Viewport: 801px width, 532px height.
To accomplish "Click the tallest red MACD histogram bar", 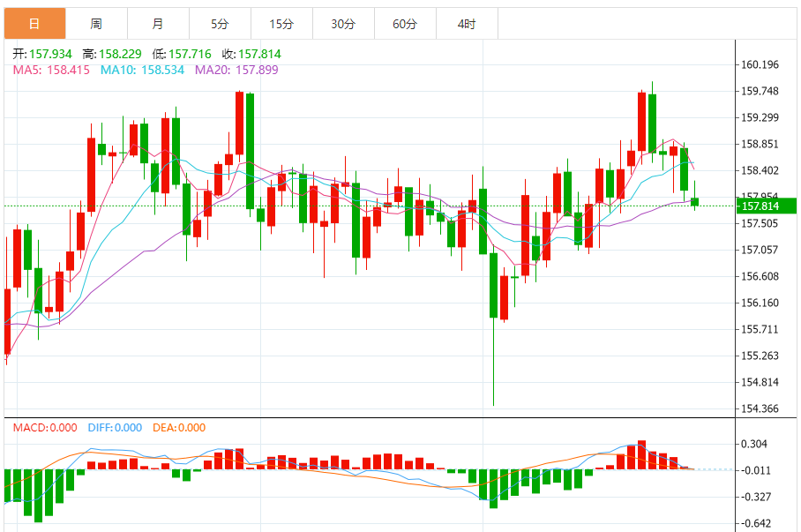I will [x=642, y=455].
